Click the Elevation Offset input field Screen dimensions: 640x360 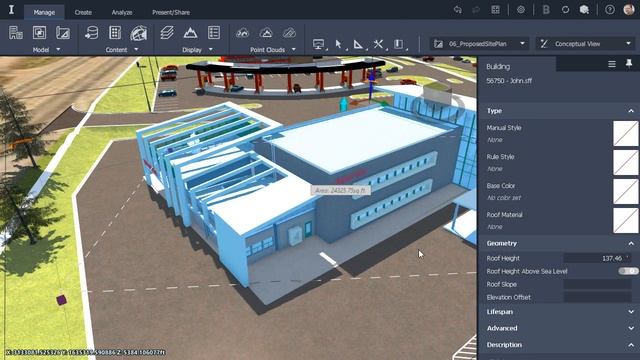(x=598, y=297)
